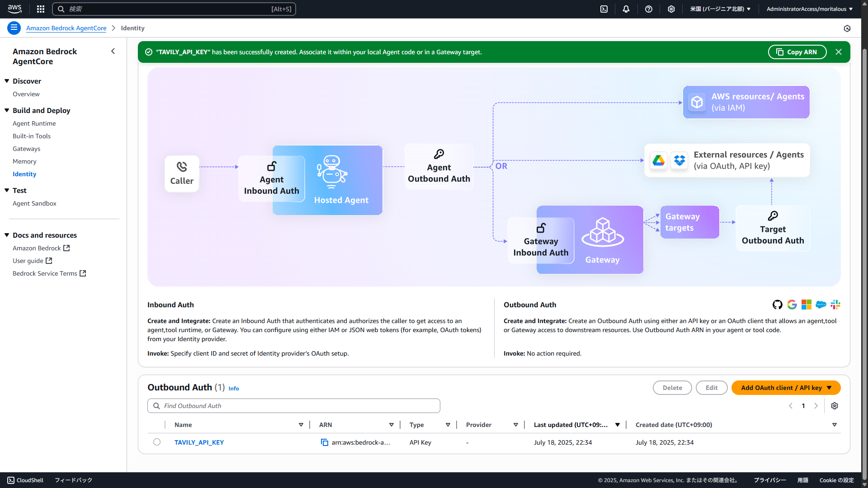The width and height of the screenshot is (868, 488).
Task: Collapse the Discover section
Action: (x=7, y=81)
